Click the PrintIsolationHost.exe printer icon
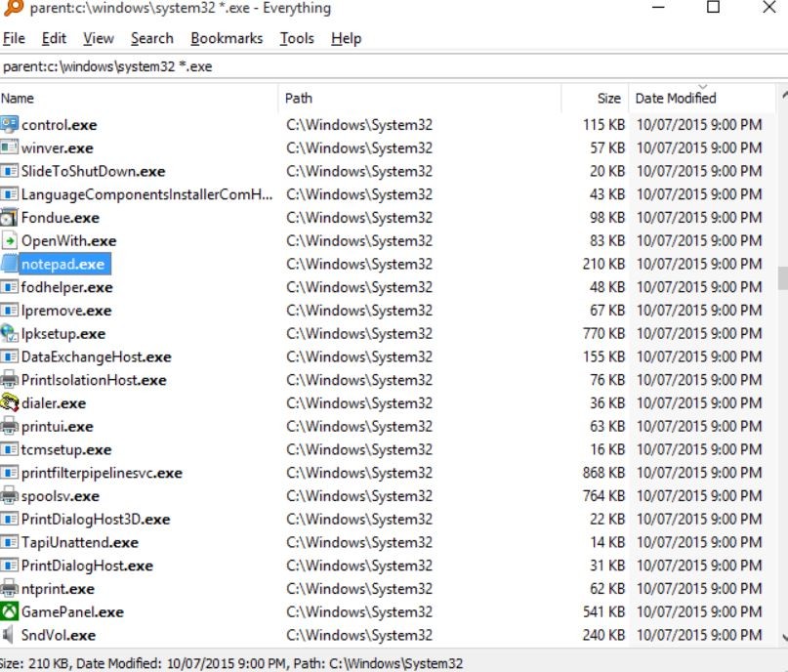 [9, 380]
